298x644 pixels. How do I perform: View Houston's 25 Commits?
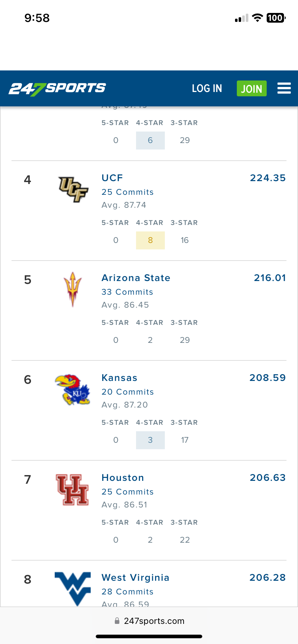coord(128,492)
